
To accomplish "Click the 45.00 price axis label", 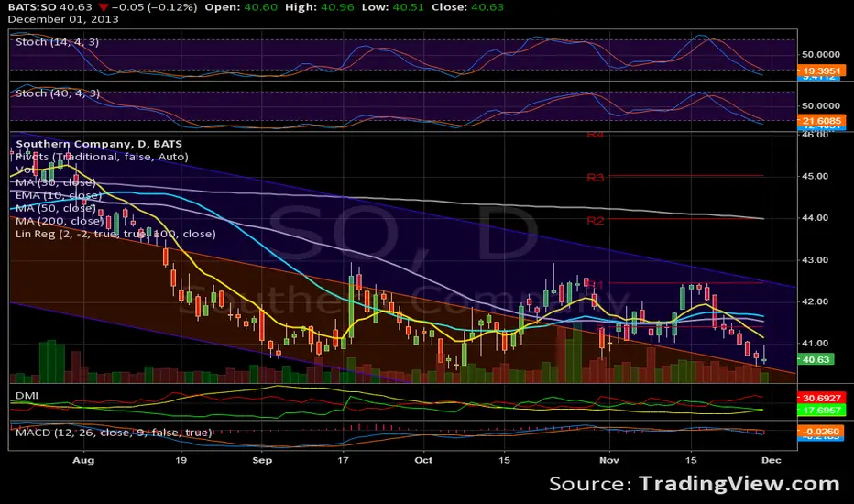I will [x=815, y=176].
